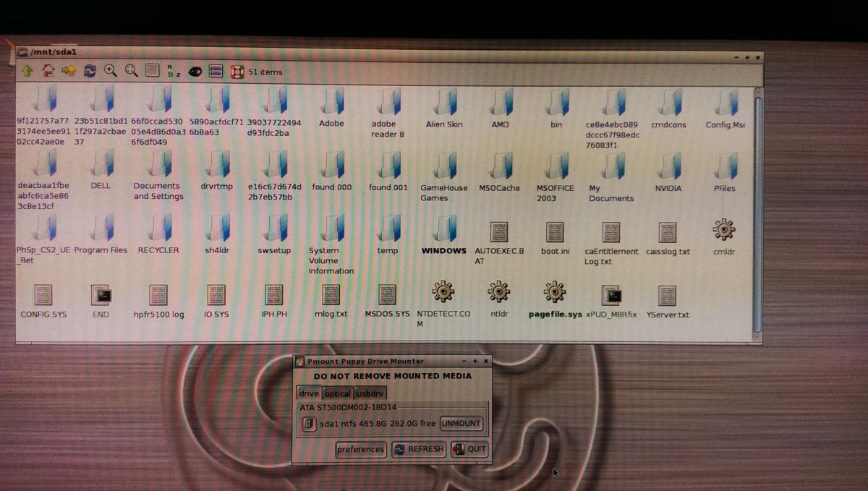
Task: Select the AMD folder
Action: pyautogui.click(x=500, y=108)
